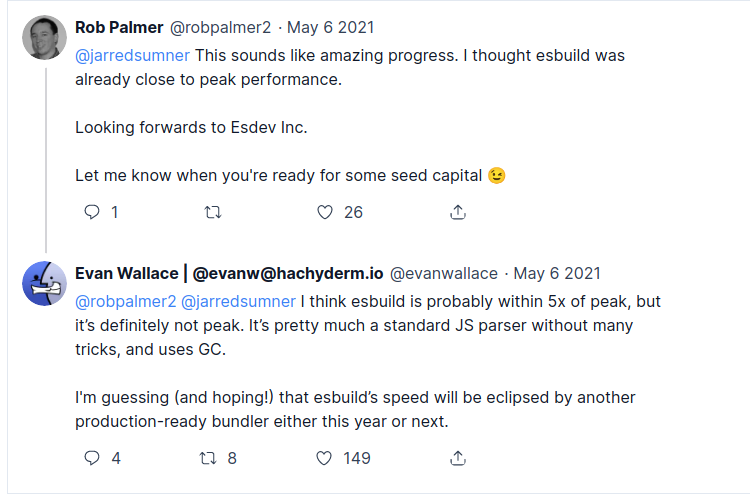The height and width of the screenshot is (494, 750).
Task: Reply to Rob Palmer's tweet
Action: pos(92,212)
